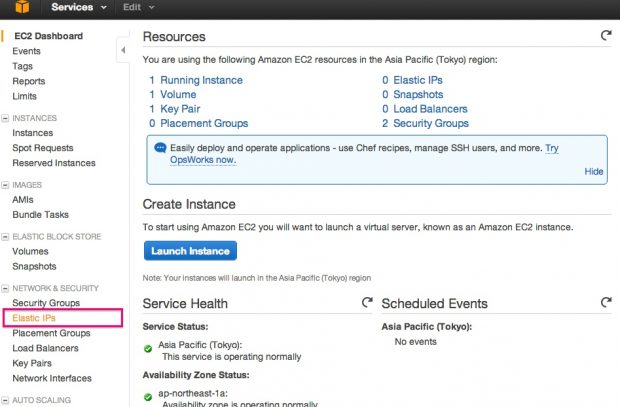Image resolution: width=620 pixels, height=407 pixels.
Task: Click the blue speech bubble info icon
Action: [x=160, y=147]
